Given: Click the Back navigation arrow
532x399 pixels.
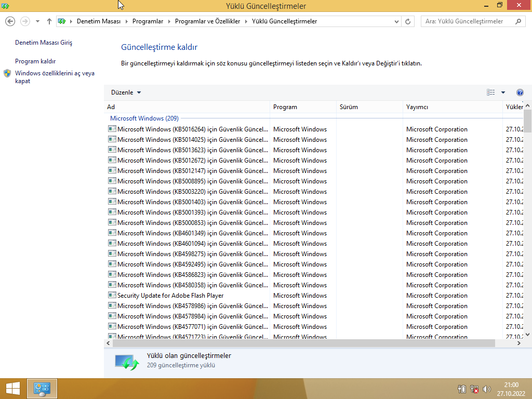Looking at the screenshot, I should pyautogui.click(x=10, y=21).
